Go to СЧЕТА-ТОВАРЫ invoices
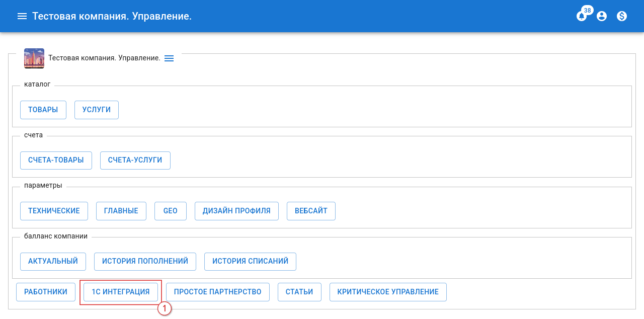Screen dimensions: 644x319 (x=56, y=160)
